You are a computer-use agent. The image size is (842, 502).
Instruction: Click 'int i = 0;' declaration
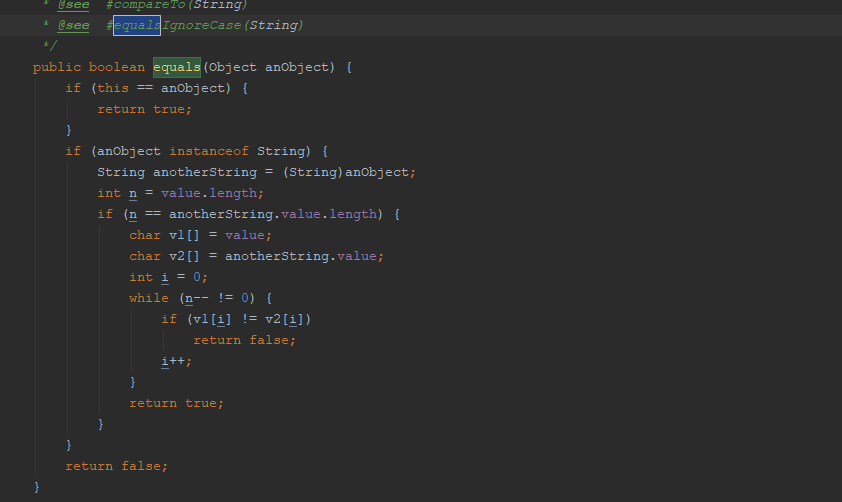coord(169,277)
